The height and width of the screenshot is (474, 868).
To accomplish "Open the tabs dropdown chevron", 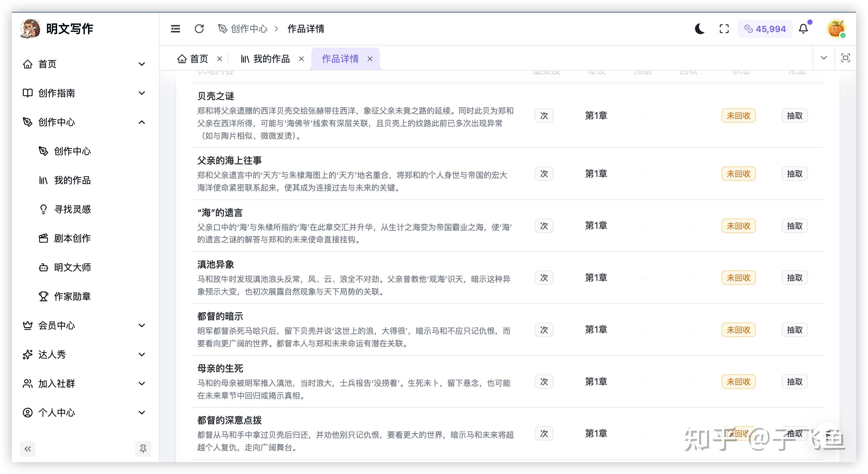I will [824, 58].
